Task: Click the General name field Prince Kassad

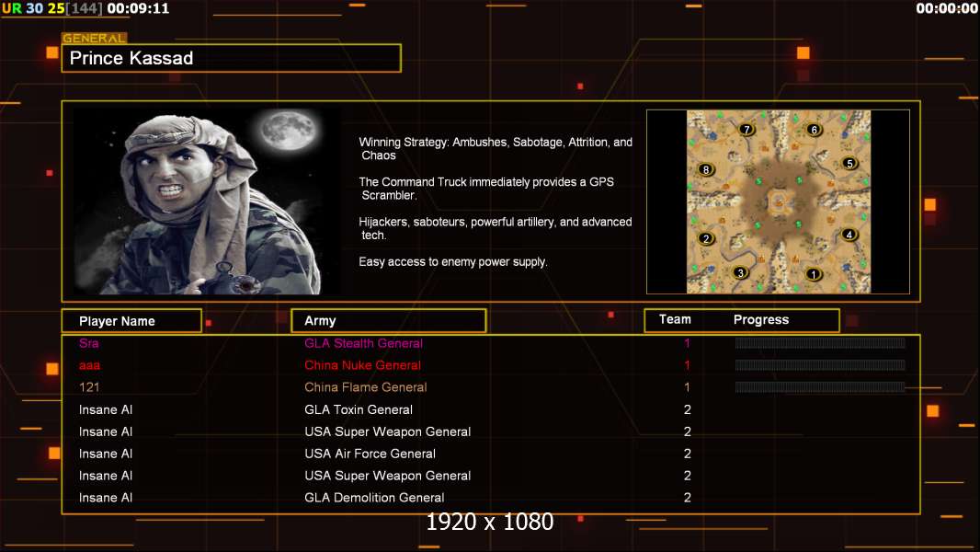Action: (232, 58)
